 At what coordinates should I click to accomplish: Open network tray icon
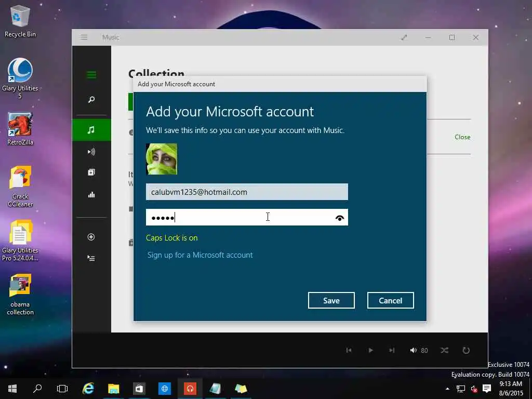[460, 389]
